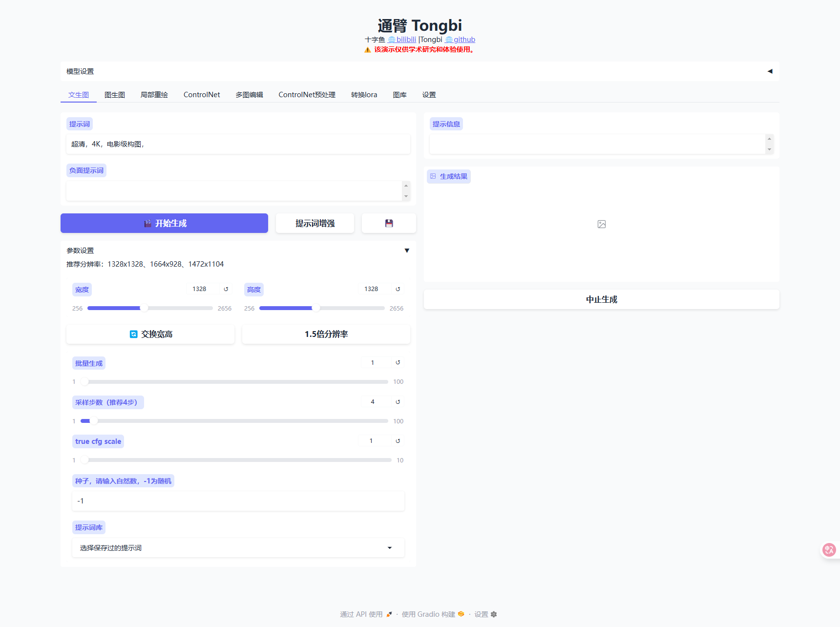Click the seed number input field
The image size is (840, 627).
click(238, 501)
